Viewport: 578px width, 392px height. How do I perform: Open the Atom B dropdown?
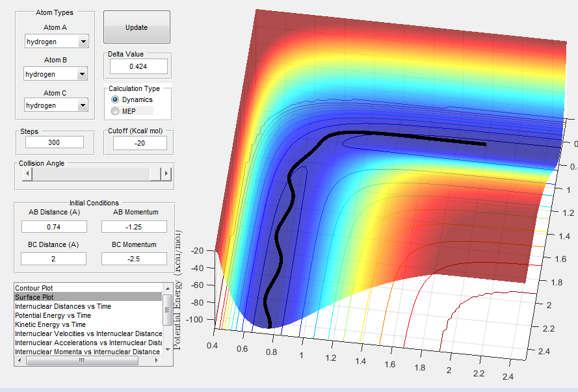coord(82,74)
